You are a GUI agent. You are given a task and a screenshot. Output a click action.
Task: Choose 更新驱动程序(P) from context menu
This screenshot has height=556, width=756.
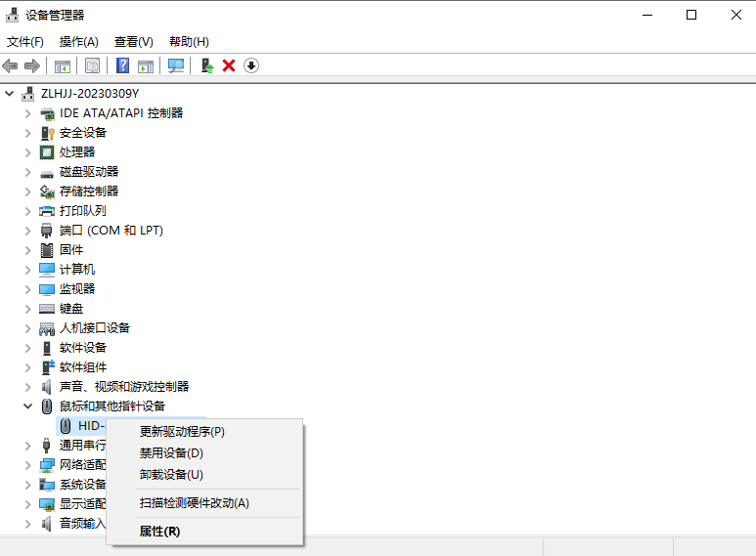(205, 432)
